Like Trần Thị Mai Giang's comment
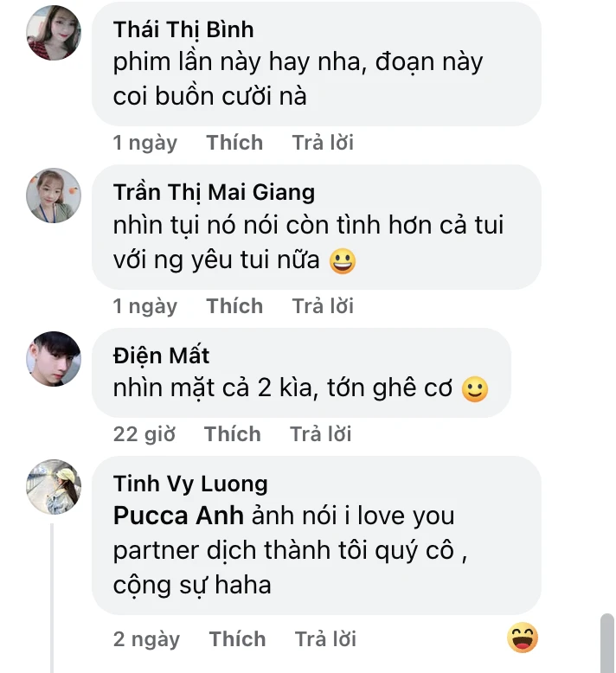616x673 pixels. coord(234,306)
